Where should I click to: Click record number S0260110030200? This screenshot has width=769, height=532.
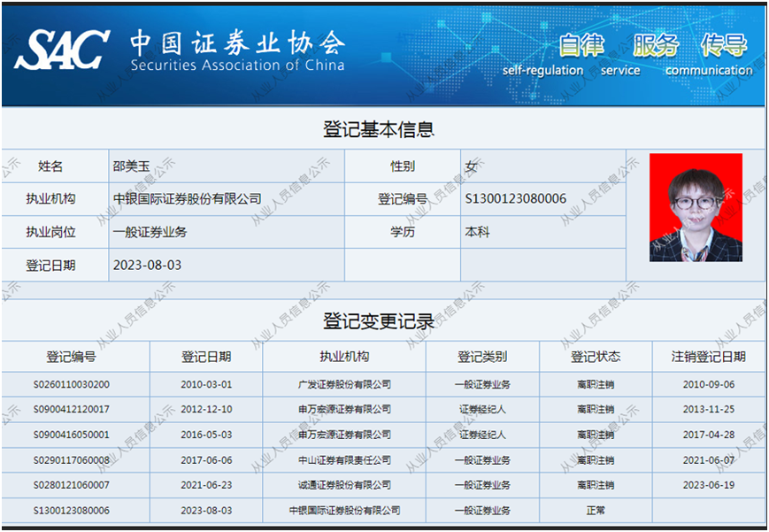click(72, 384)
